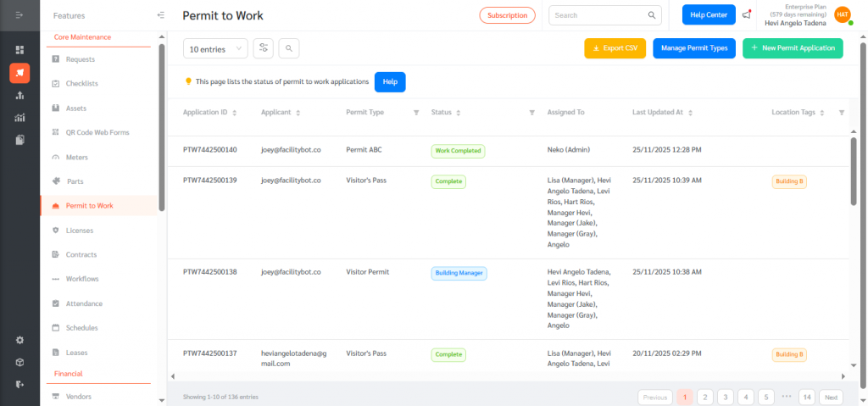The width and height of the screenshot is (868, 406).
Task: Open the Permit Type column filter
Action: point(416,112)
